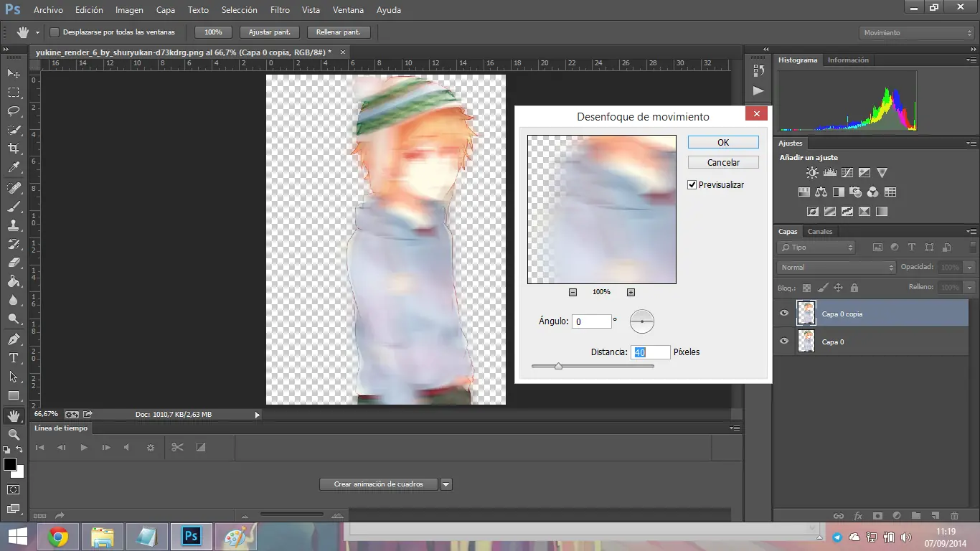
Task: Select the Path Selection tool
Action: pos(14,377)
